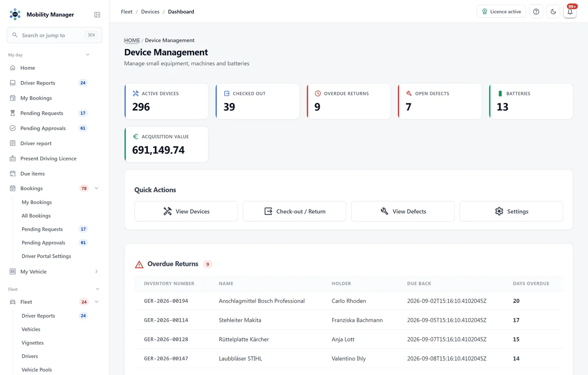Click the Present Driving Licence icon
The width and height of the screenshot is (588, 375).
pyautogui.click(x=13, y=159)
